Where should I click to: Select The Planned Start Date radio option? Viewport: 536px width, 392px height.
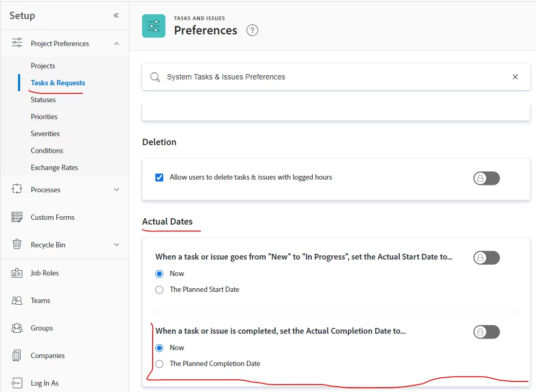(159, 290)
